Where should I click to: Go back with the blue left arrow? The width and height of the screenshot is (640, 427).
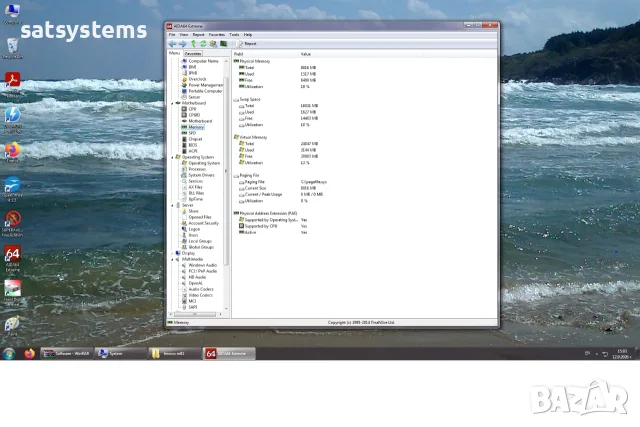173,44
